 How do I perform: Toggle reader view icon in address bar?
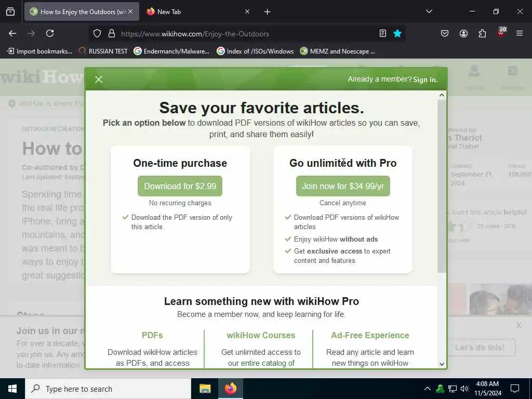(x=383, y=33)
